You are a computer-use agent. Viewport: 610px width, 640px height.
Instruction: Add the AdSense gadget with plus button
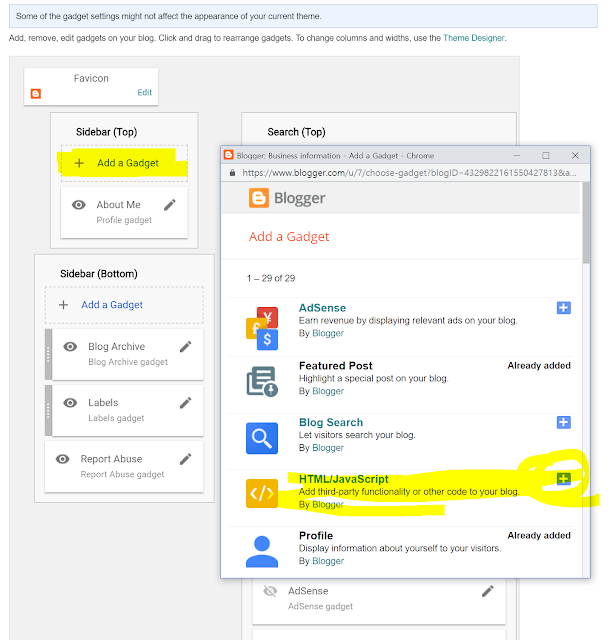(x=563, y=308)
